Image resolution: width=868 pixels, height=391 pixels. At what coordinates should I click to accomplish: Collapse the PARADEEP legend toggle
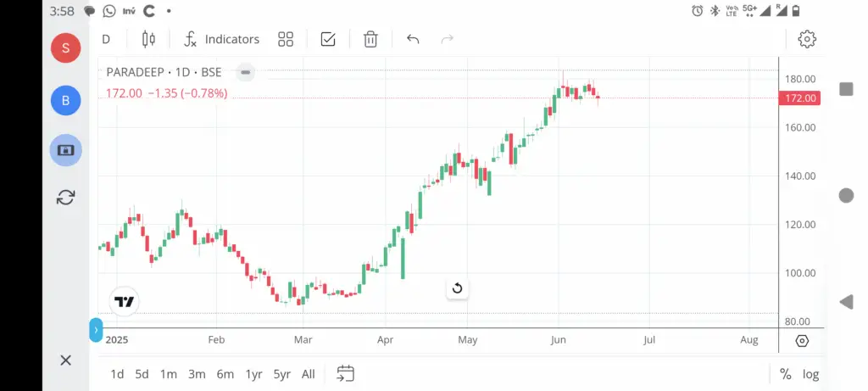245,72
